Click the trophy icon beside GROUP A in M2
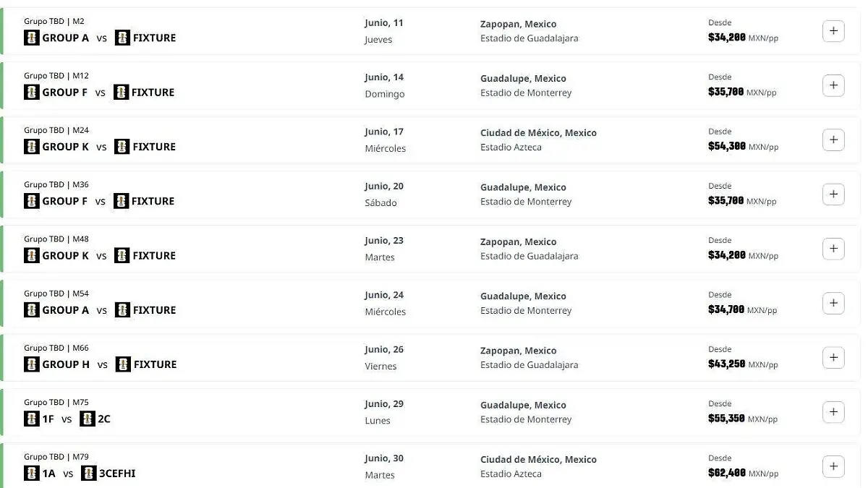The height and width of the screenshot is (488, 868). (x=32, y=38)
